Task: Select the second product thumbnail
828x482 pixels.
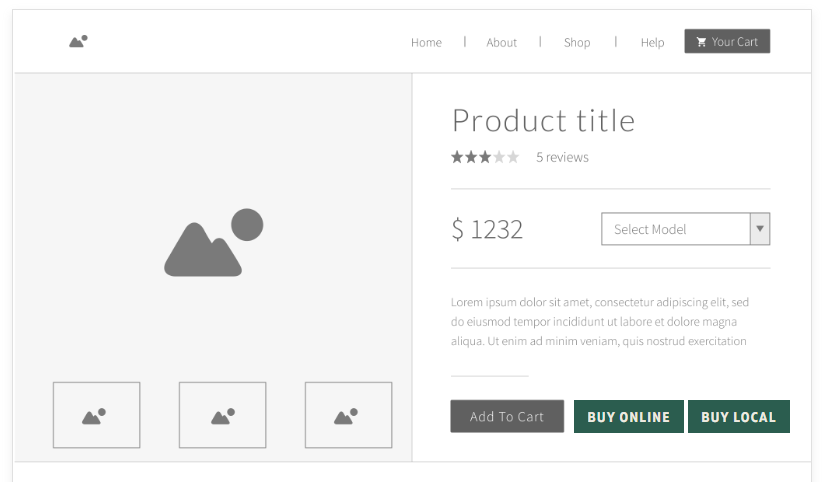Action: (222, 415)
